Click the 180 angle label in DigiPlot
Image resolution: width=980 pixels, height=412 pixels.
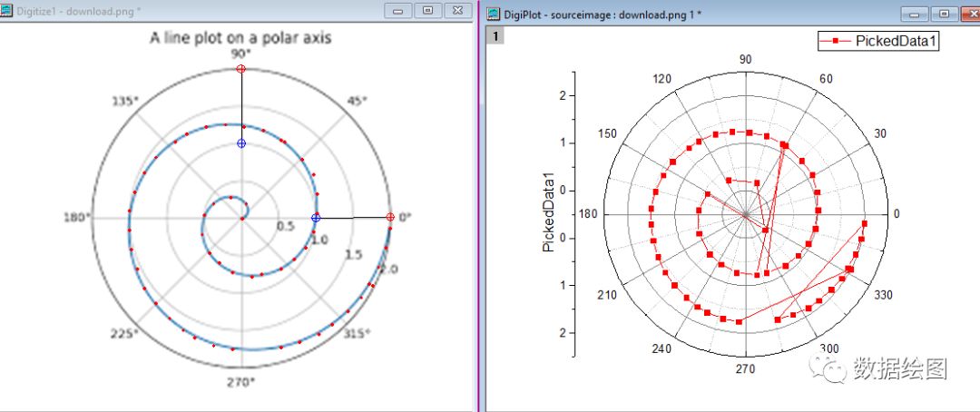pyautogui.click(x=589, y=214)
